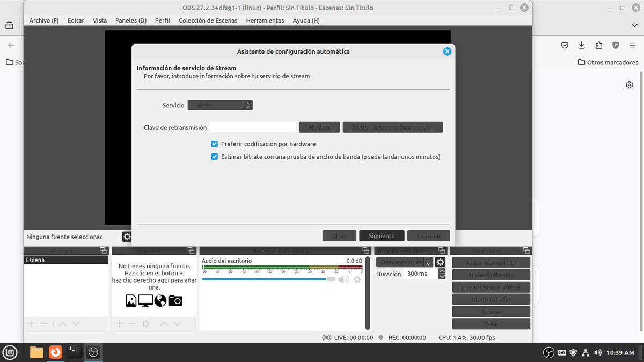Click the OBS tray icon in system tray
The height and width of the screenshot is (362, 644).
[x=548, y=352]
